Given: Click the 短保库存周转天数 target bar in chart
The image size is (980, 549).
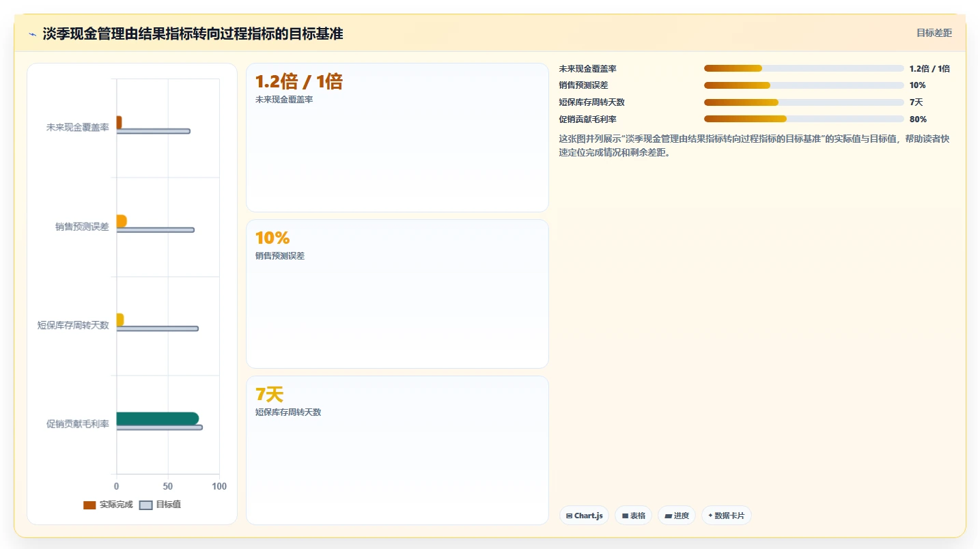Looking at the screenshot, I should 157,328.
